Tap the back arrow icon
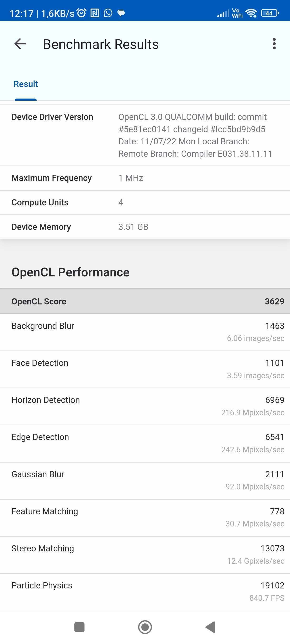290x644 pixels. 20,44
